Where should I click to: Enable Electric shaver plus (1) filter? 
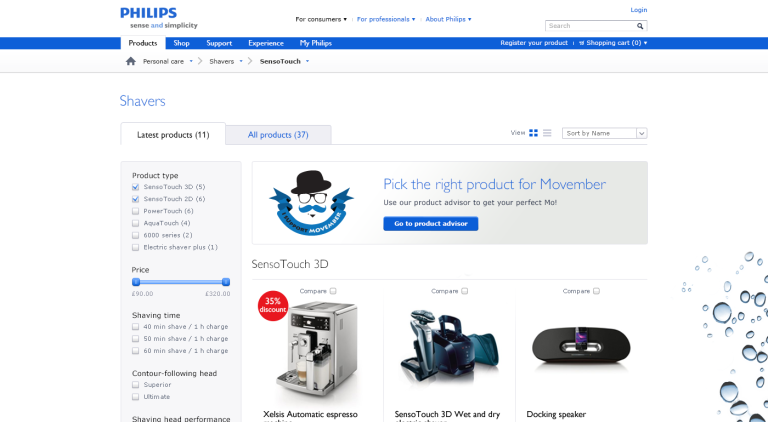pyautogui.click(x=136, y=247)
